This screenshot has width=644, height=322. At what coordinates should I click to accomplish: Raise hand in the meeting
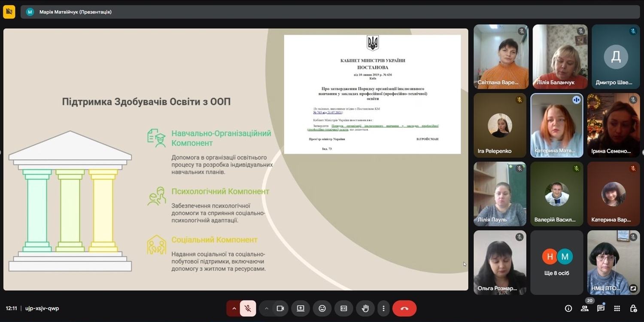click(365, 308)
